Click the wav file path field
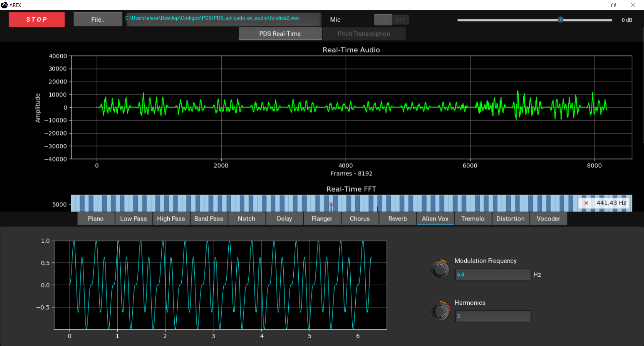This screenshot has width=644, height=346. click(223, 19)
